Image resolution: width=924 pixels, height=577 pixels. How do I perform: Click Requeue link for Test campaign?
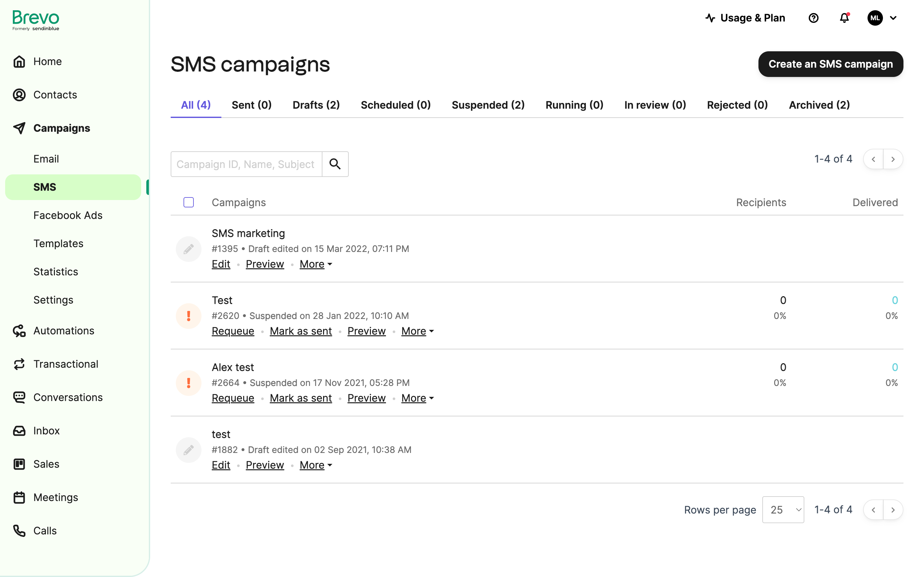pos(233,331)
